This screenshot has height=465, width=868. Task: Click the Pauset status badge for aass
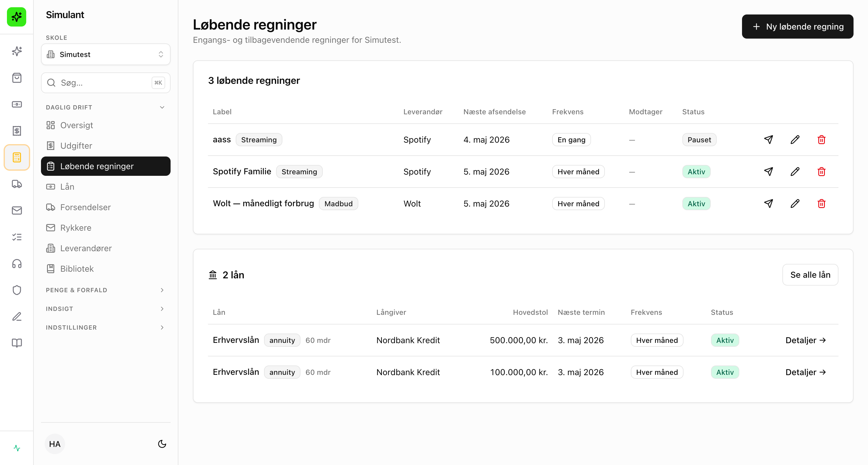pos(699,140)
